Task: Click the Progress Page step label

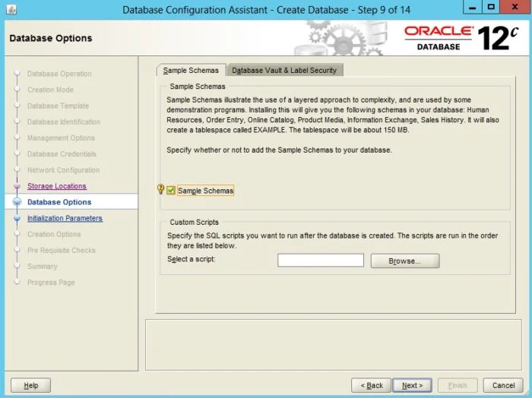Action: click(x=51, y=283)
